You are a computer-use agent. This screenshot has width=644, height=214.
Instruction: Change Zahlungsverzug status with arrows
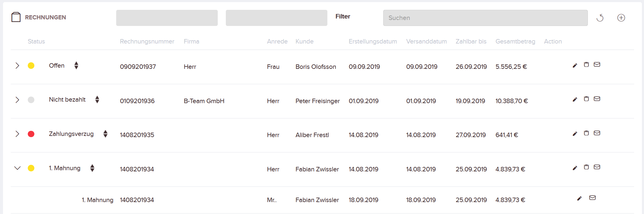[x=105, y=134]
